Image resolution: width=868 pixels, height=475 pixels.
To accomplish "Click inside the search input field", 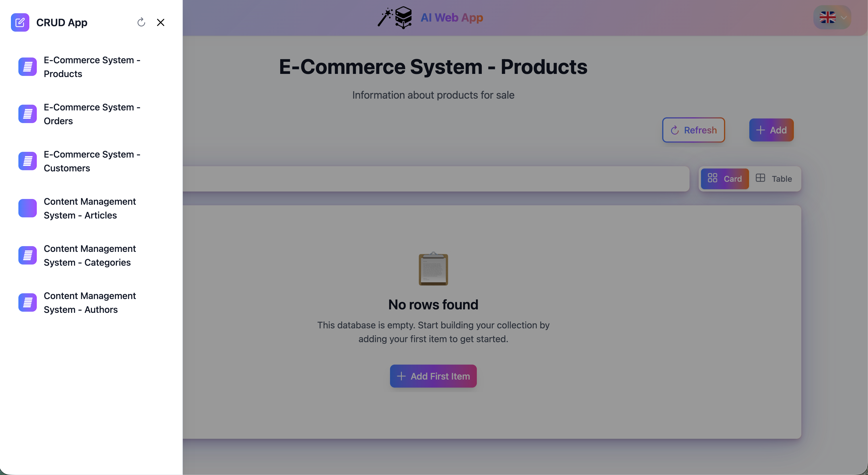I will pyautogui.click(x=438, y=179).
